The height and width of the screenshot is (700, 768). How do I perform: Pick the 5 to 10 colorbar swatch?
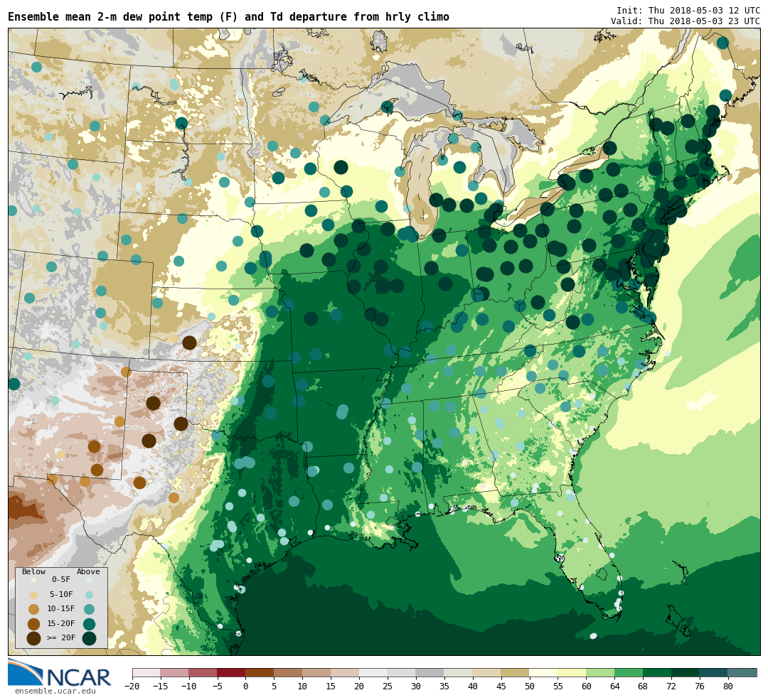tap(289, 673)
